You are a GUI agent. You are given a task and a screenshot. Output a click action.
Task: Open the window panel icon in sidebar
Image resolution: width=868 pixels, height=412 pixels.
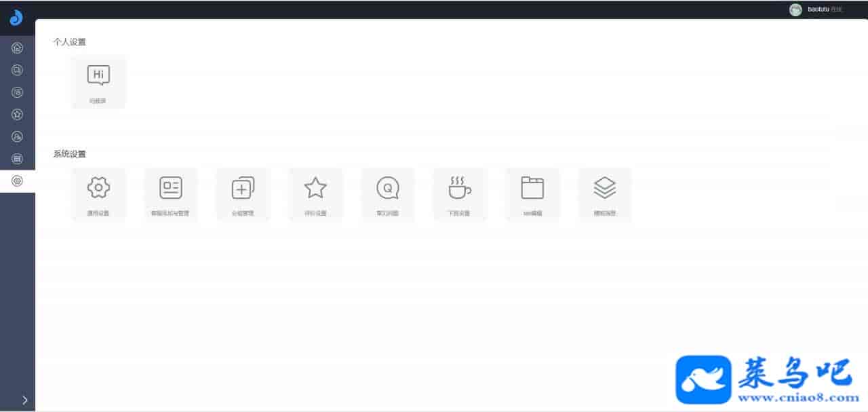point(18,159)
